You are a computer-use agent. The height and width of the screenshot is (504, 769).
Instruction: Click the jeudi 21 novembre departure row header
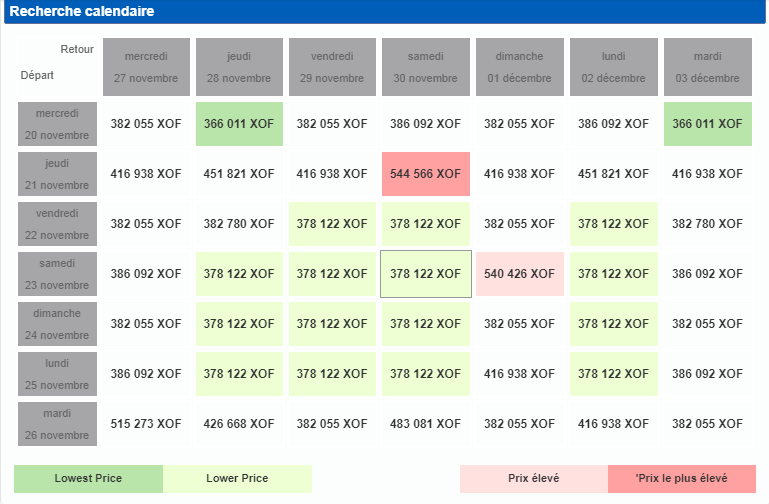click(57, 174)
